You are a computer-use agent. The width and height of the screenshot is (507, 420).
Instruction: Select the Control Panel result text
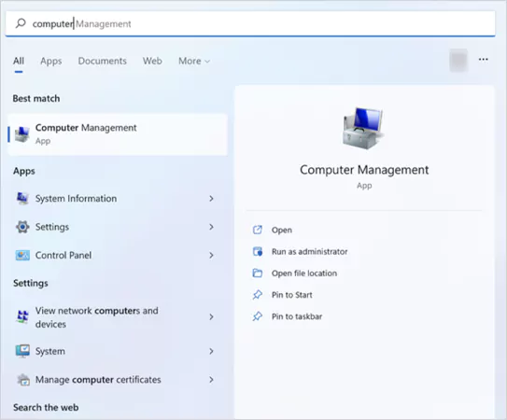pos(63,255)
